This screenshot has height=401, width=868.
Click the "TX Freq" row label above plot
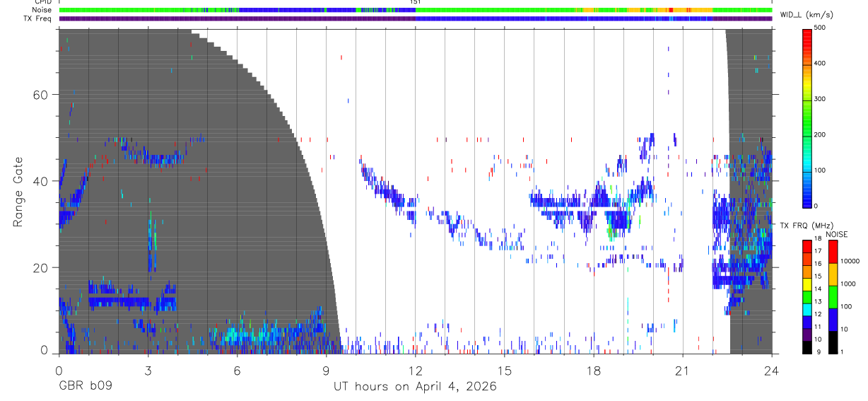pos(37,18)
